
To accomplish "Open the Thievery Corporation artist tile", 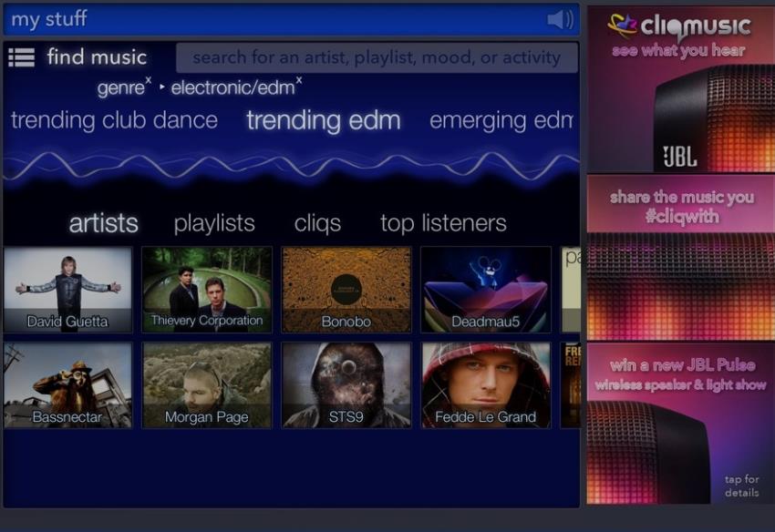I will click(x=207, y=290).
